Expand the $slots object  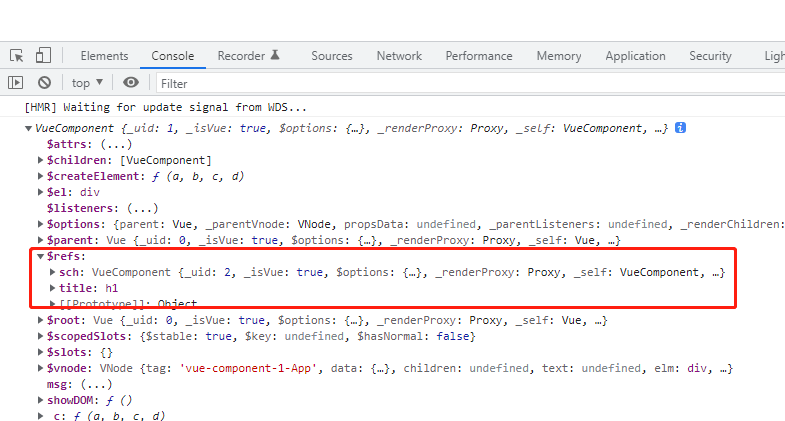(41, 352)
